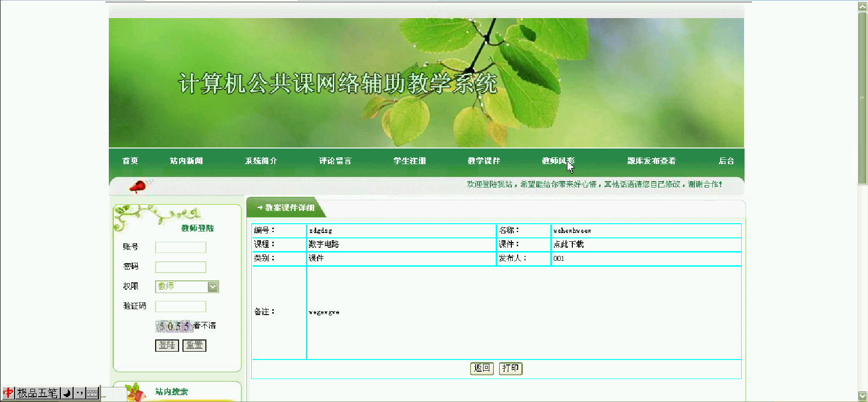
Task: Toggle punctuation mode icon in IME bar
Action: [x=80, y=393]
